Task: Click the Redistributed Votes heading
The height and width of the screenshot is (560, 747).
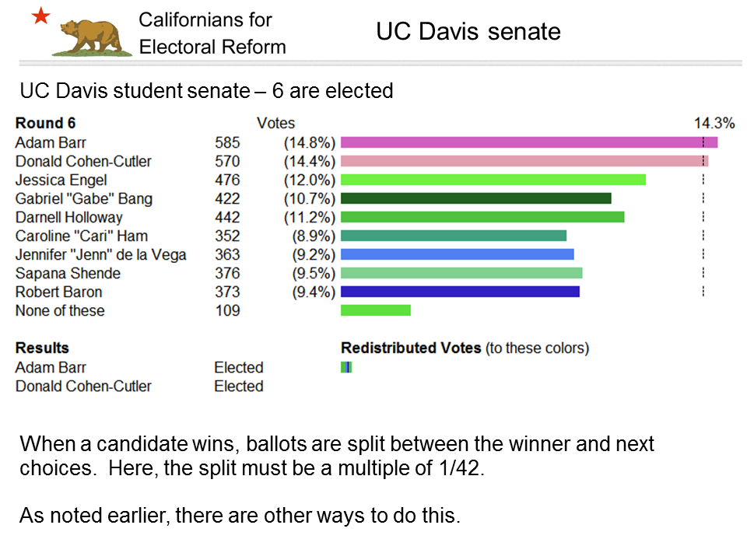Action: click(411, 348)
